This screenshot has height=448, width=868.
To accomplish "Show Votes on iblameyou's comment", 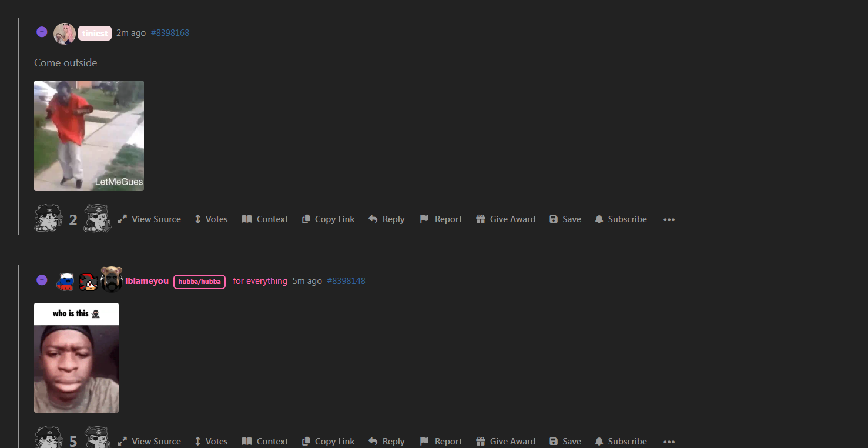I will point(211,442).
